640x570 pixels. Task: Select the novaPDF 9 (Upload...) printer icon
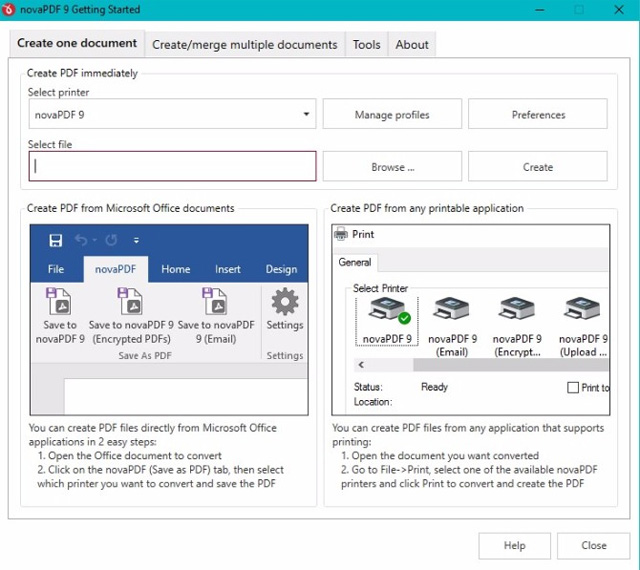click(x=582, y=310)
